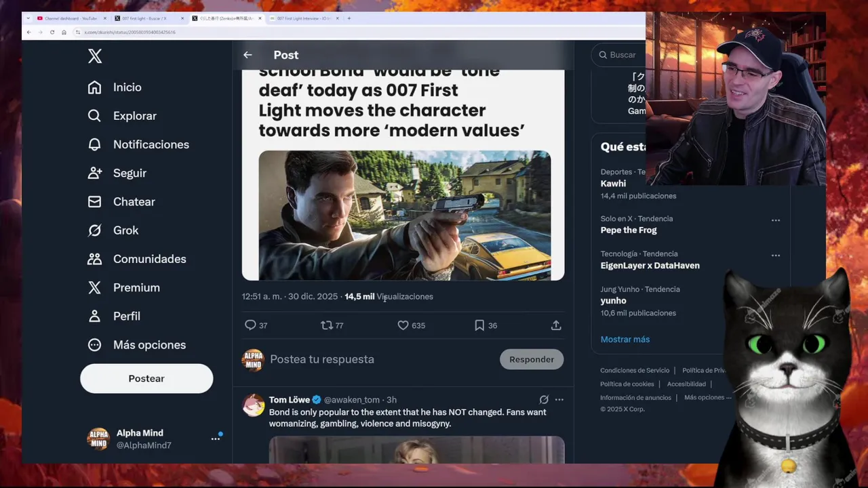The image size is (868, 488).
Task: Expand Alpha Mind account menu
Action: tap(216, 439)
